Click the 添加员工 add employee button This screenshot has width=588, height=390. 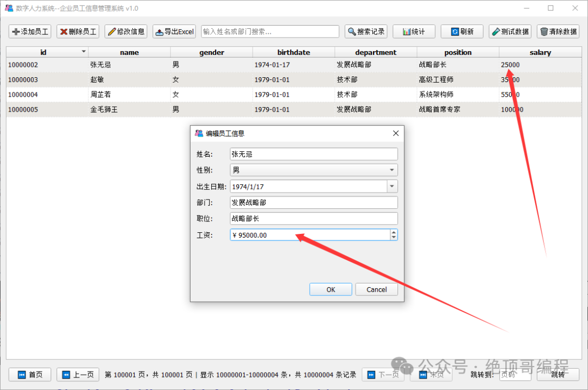coord(30,32)
